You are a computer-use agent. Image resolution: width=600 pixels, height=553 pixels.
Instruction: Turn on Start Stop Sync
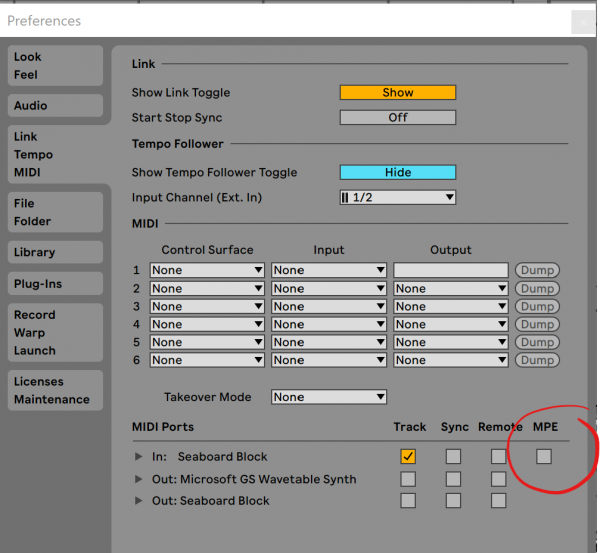pyautogui.click(x=397, y=117)
